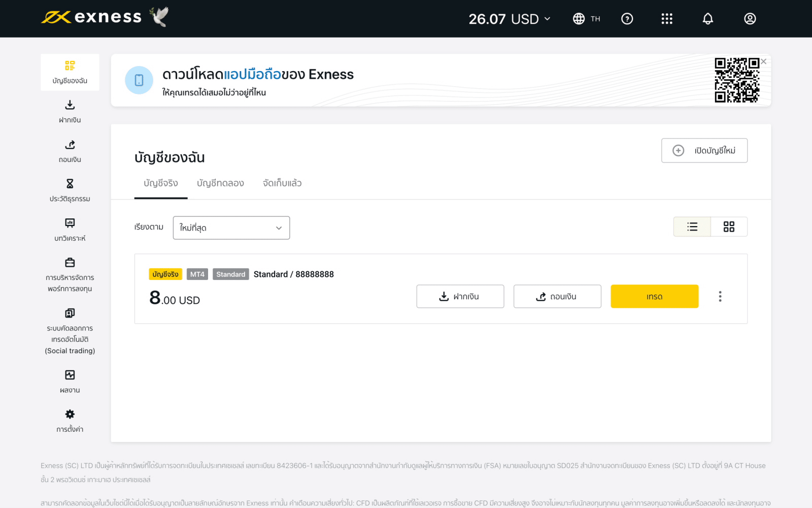Open ถอนเงิน withdrawal in the sidebar
This screenshot has height=508, width=812.
70,151
